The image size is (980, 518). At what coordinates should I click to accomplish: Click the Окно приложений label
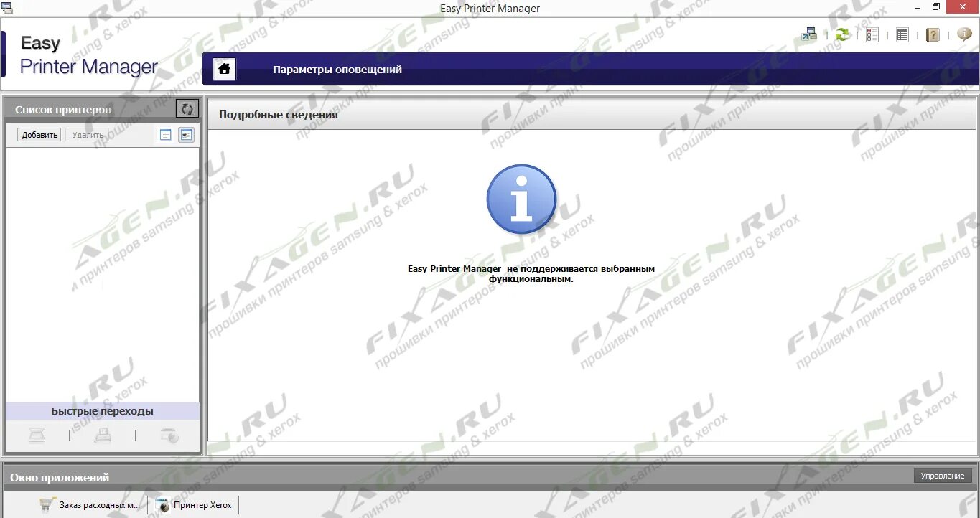(60, 477)
